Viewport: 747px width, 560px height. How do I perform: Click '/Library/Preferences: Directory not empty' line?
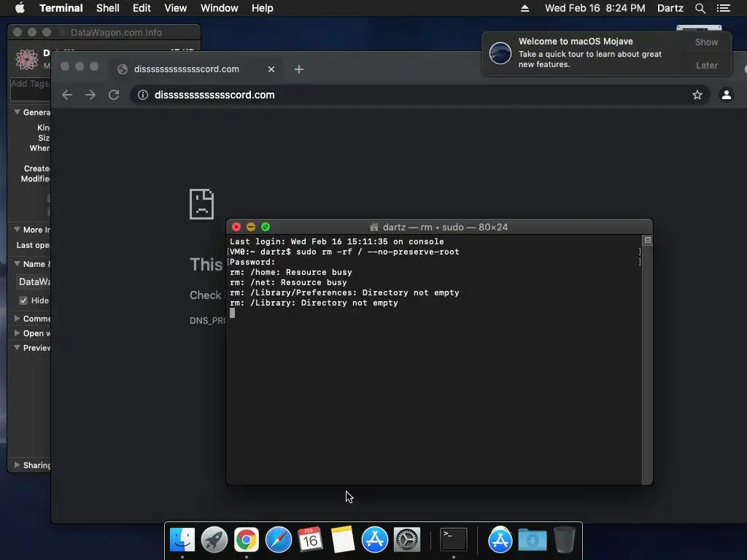click(x=344, y=292)
